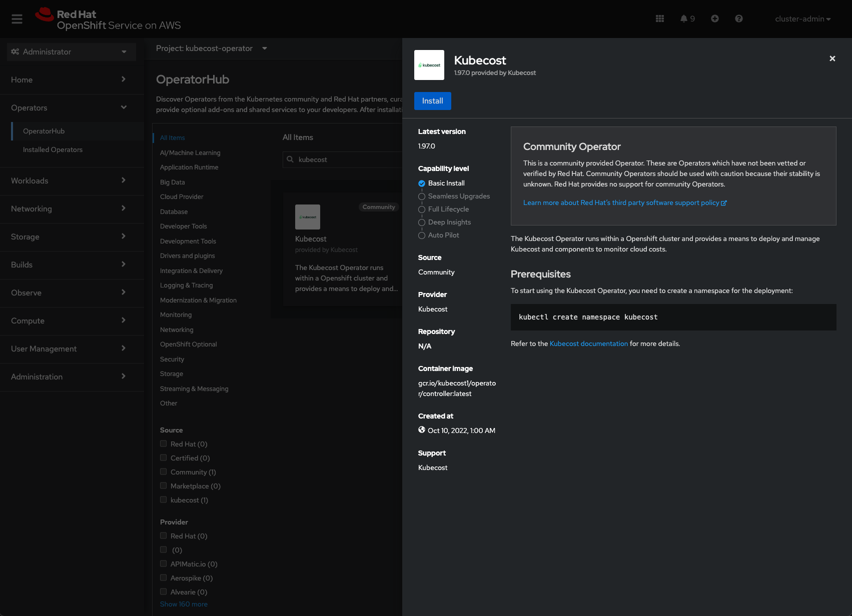Select the AI/Machine Learning category
The width and height of the screenshot is (852, 616).
(x=190, y=152)
